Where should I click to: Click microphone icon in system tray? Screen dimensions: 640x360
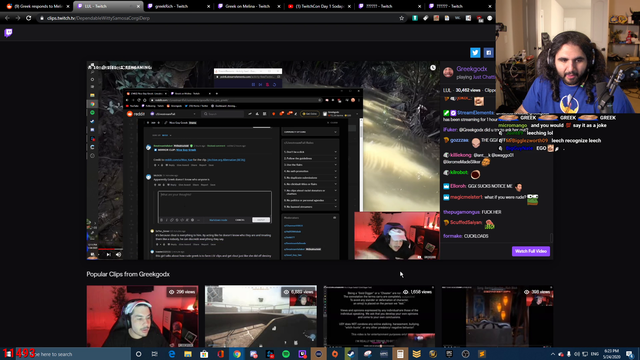[x=569, y=354]
